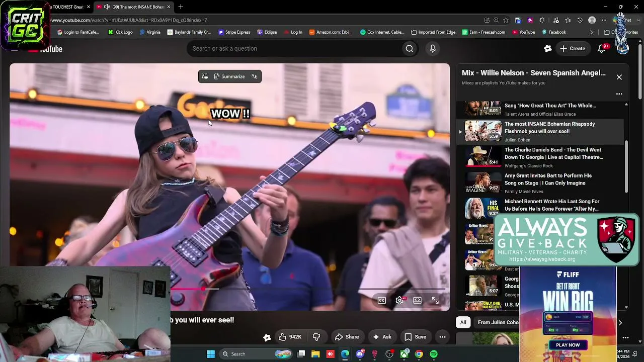Start voice search with the microphone icon
The image size is (644, 362).
pos(433,49)
